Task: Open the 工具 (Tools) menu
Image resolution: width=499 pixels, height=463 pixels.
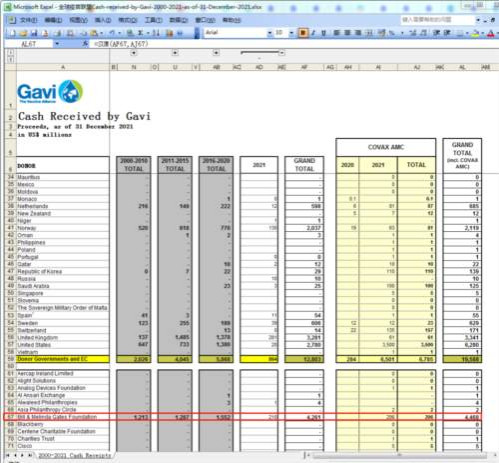Action: tap(153, 20)
